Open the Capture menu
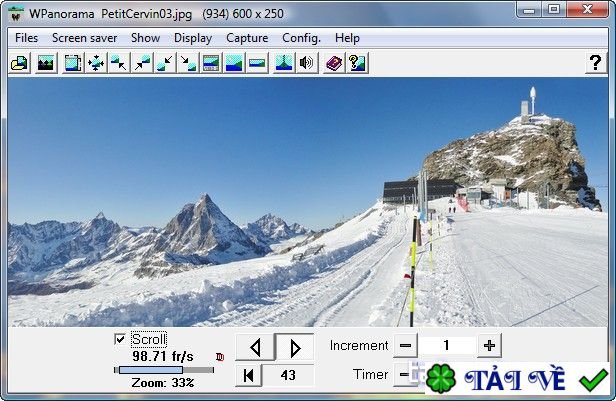This screenshot has width=616, height=401. [247, 38]
